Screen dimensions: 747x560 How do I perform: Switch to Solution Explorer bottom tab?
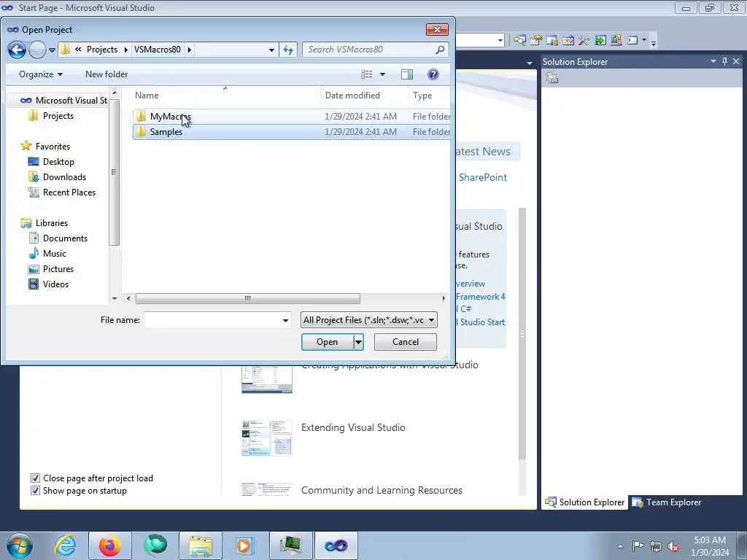point(584,502)
